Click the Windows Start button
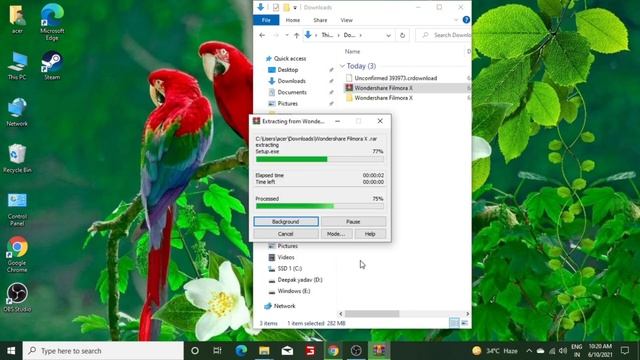This screenshot has width=640, height=360. 11,351
